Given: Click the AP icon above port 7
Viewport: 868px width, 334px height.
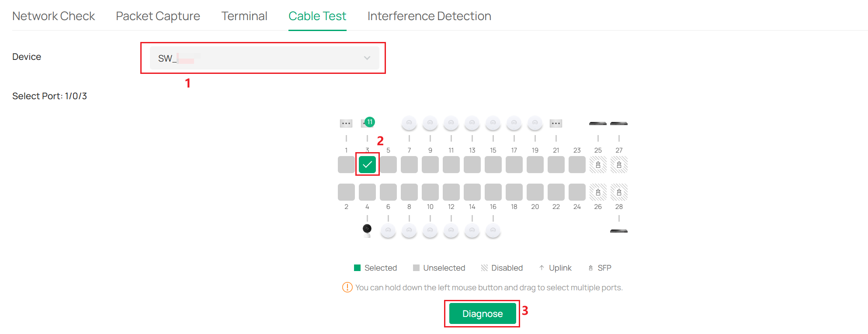Looking at the screenshot, I should (409, 123).
